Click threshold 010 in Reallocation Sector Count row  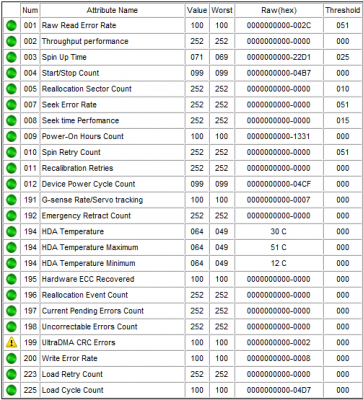pyautogui.click(x=343, y=89)
